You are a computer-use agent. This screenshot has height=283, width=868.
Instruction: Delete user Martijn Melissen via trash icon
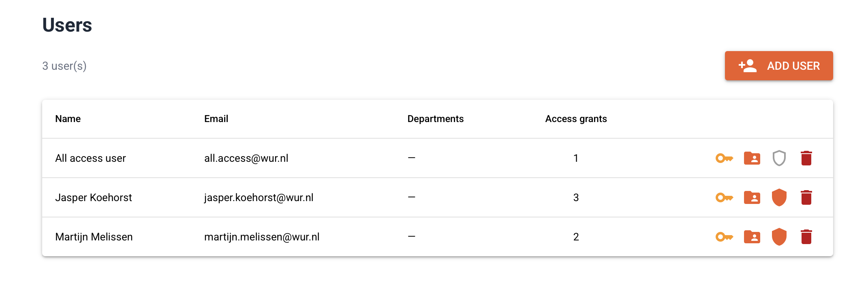tap(806, 237)
